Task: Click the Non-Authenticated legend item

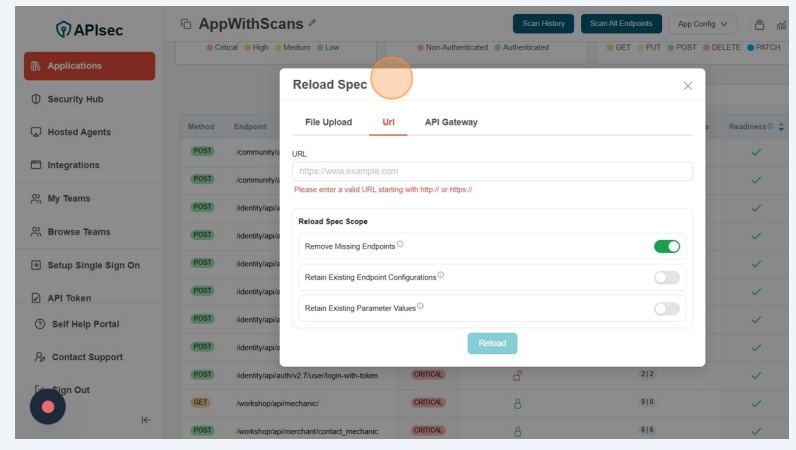Action: coord(452,47)
